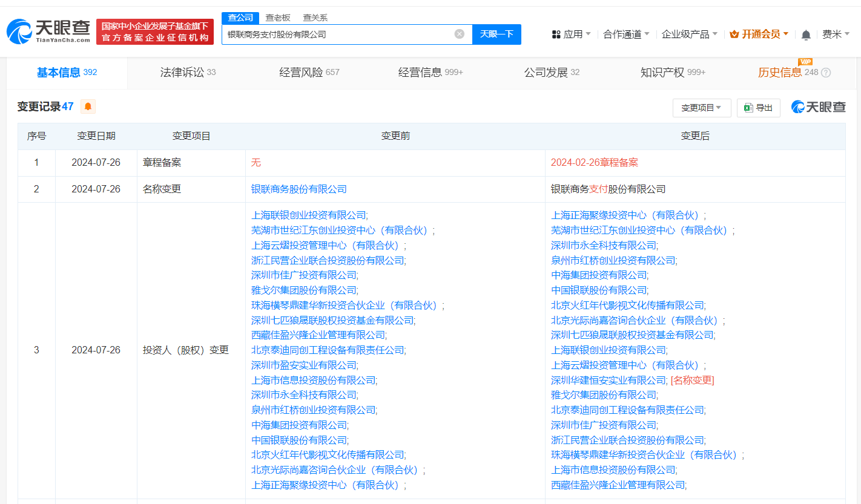Click the 天眼一下 search button
861x504 pixels.
pos(496,34)
